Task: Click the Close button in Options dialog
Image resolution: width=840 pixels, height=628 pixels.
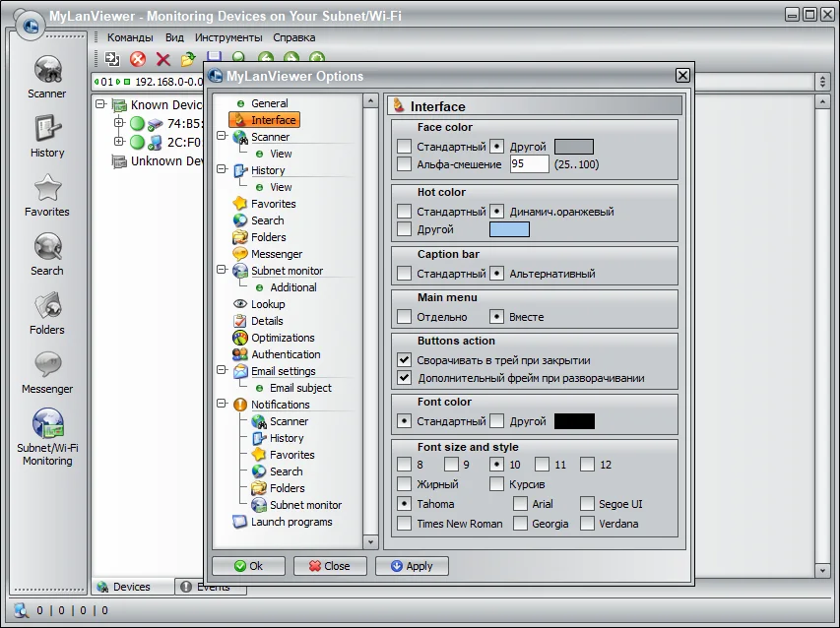Action: click(x=330, y=566)
